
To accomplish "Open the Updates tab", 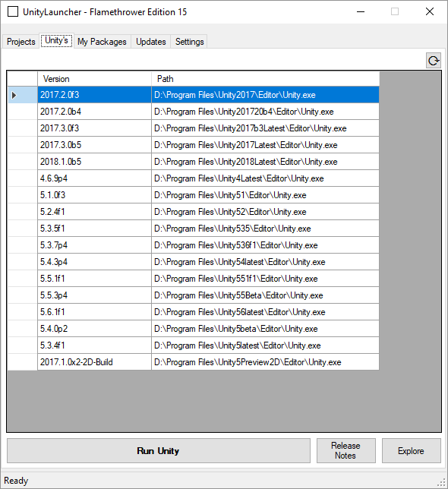I will (x=151, y=42).
